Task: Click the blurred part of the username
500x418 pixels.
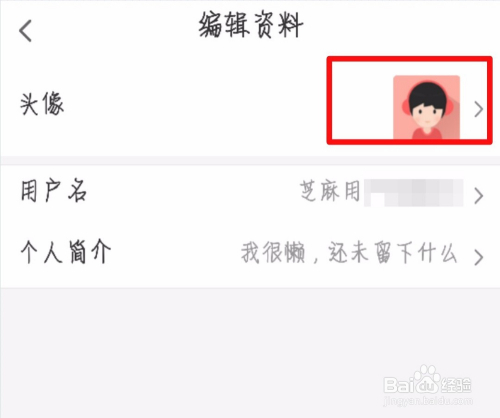Action: click(x=413, y=193)
